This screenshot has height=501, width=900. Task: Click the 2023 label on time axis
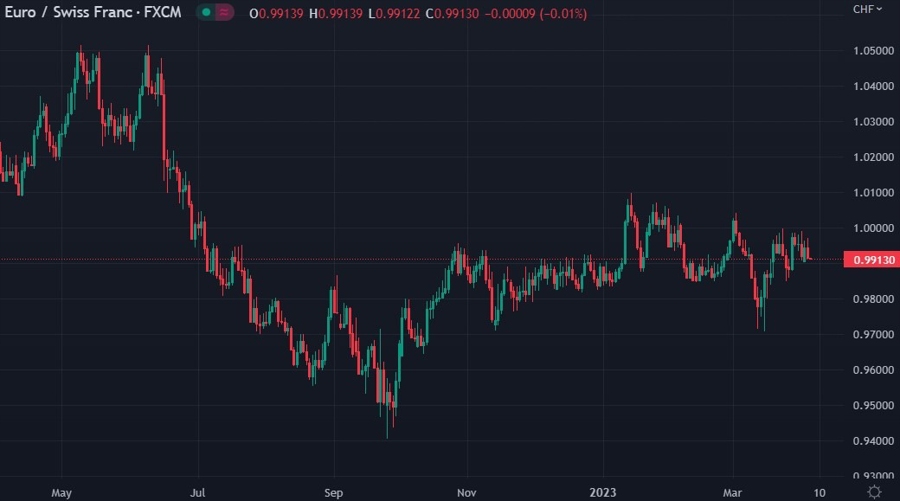click(603, 493)
